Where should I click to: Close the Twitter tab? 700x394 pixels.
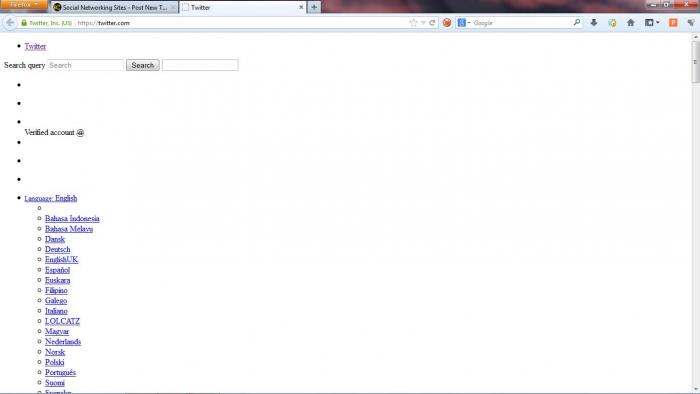click(301, 8)
